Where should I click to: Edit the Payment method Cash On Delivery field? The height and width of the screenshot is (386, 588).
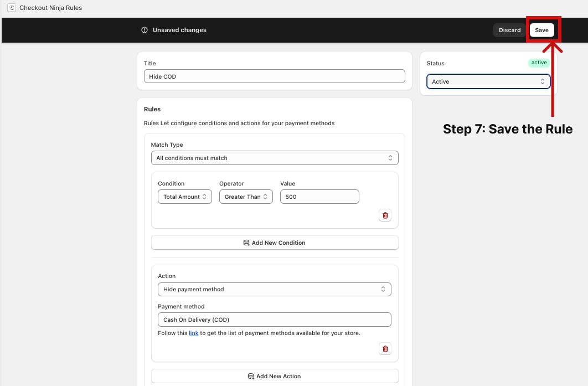275,320
